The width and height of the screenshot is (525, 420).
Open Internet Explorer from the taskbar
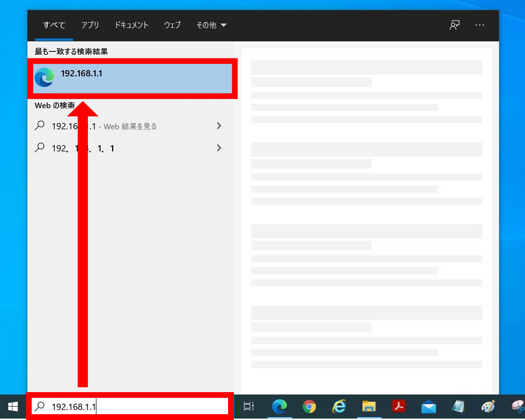[339, 407]
